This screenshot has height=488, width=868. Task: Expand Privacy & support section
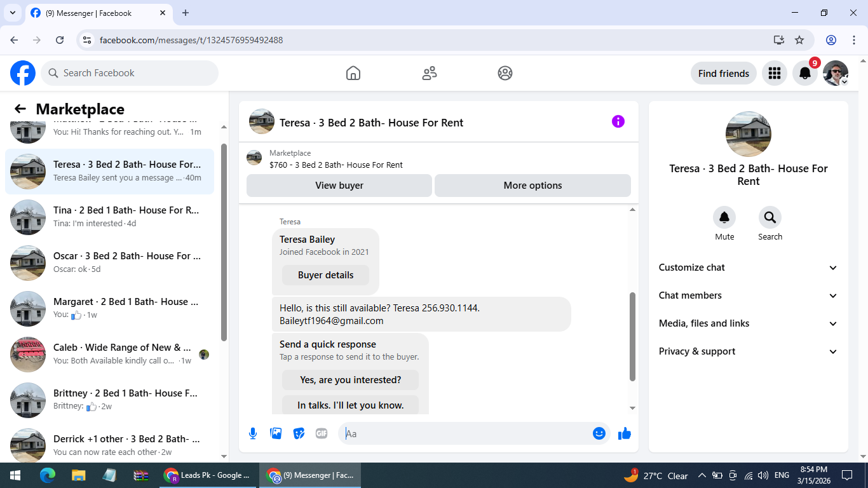(x=749, y=351)
